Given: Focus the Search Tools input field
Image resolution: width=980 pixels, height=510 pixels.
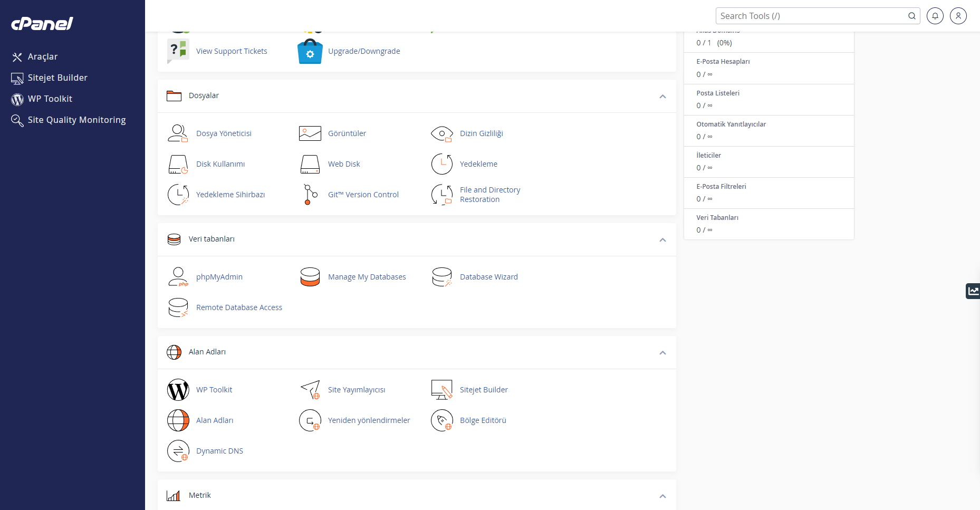Looking at the screenshot, I should pos(811,16).
